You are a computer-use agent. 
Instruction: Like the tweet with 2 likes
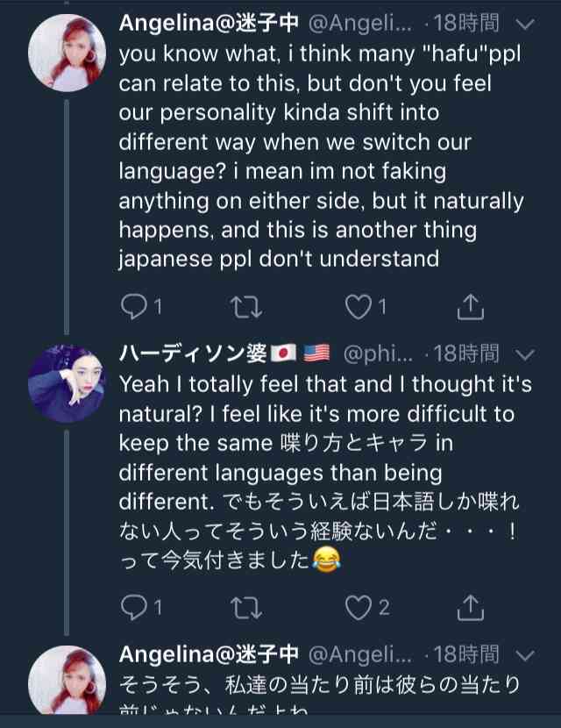pos(358,607)
